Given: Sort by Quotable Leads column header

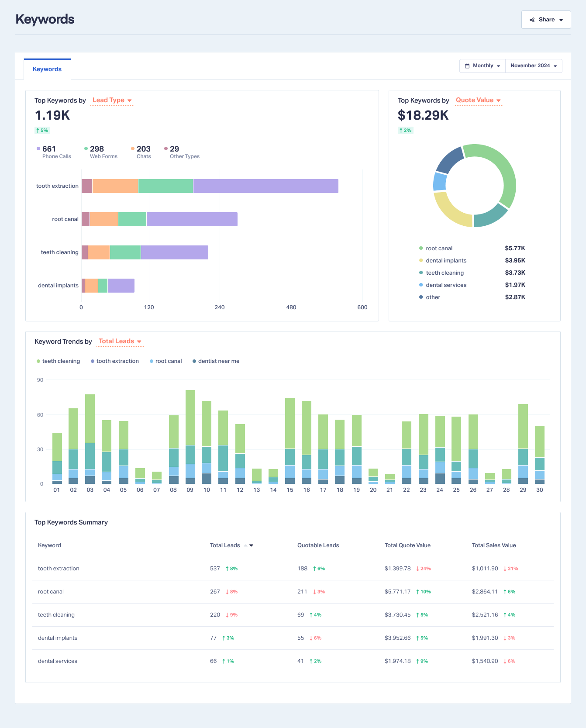Looking at the screenshot, I should [x=318, y=545].
